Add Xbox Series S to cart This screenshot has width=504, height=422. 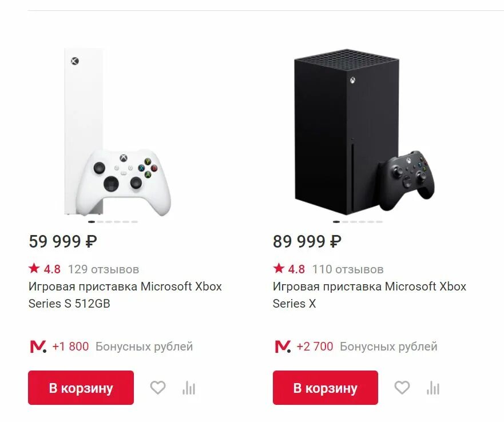[81, 388]
